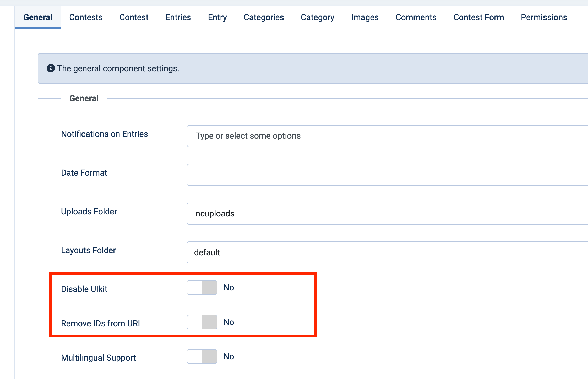
Task: Turn on Multilingual Support
Action: click(x=202, y=356)
